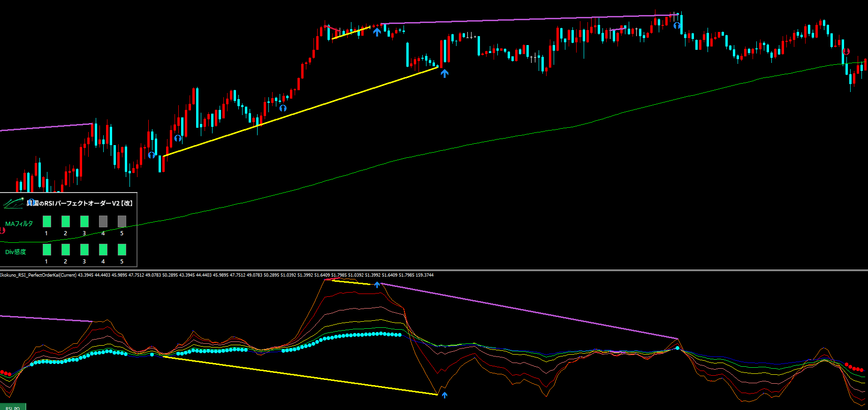Click the blue up arrow at the RSI subwindow bottom

coord(444,395)
